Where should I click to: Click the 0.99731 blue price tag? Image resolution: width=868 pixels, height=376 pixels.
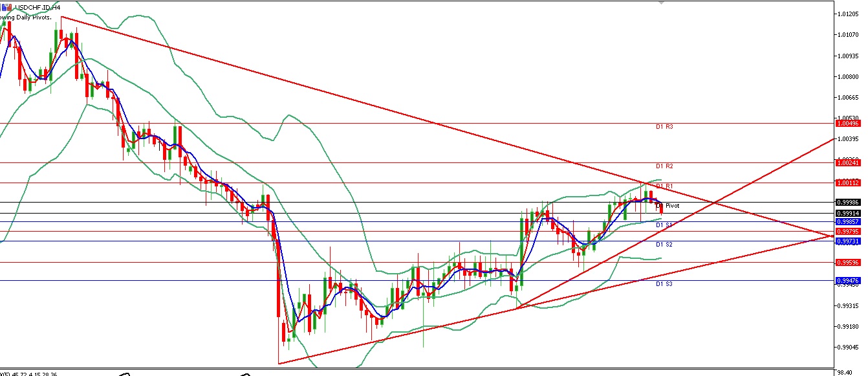click(x=847, y=241)
